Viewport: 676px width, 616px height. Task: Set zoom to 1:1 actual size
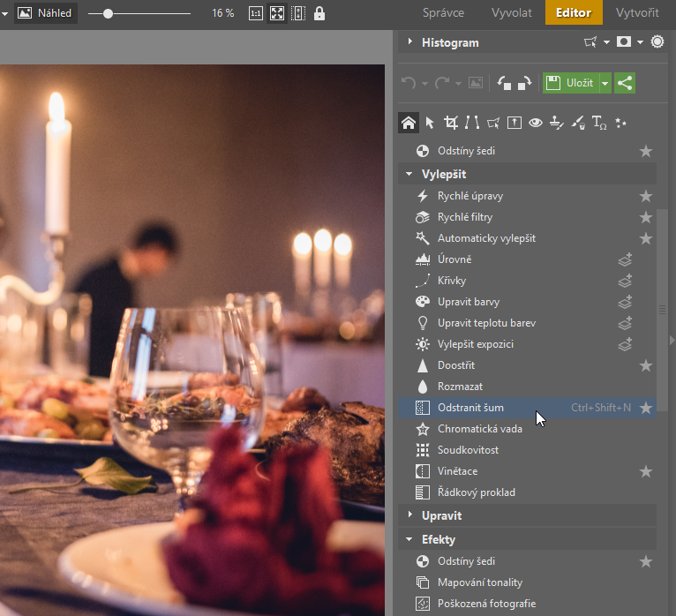tap(256, 13)
